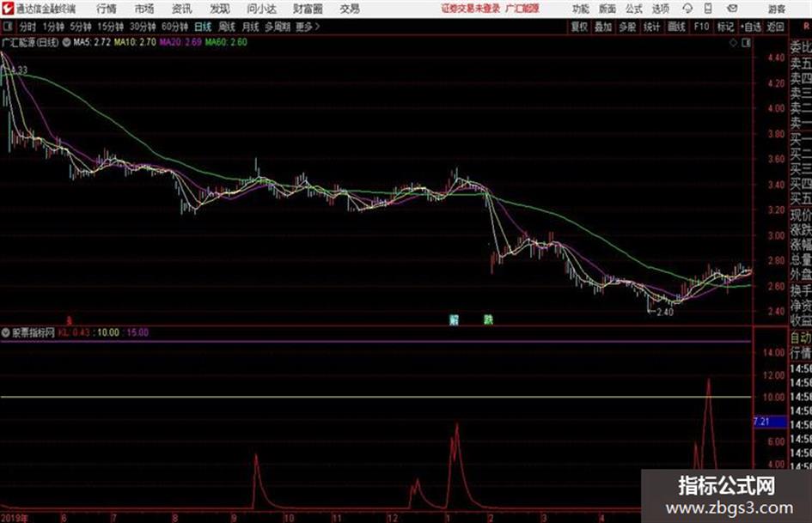Open the 市场 menu
The width and height of the screenshot is (812, 523).
click(x=144, y=9)
